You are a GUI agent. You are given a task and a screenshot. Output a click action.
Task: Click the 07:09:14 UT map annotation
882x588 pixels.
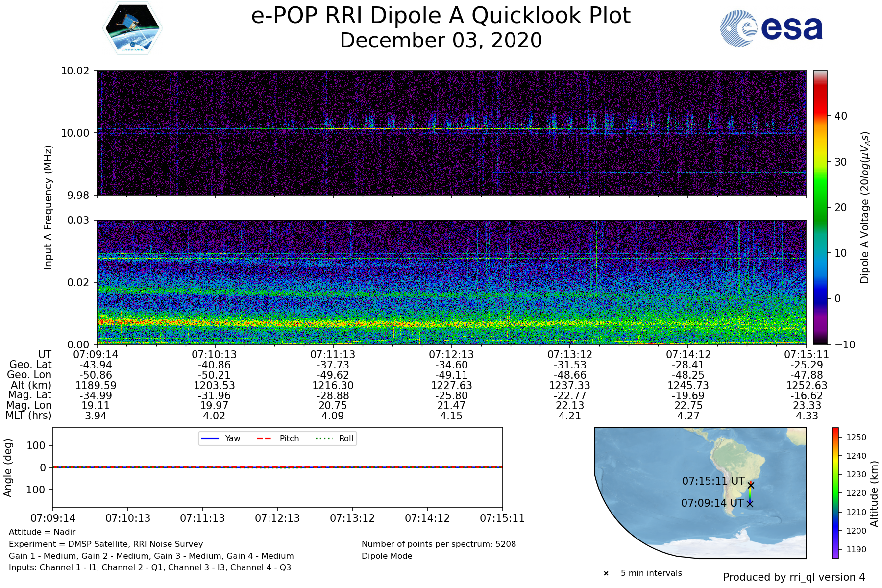click(x=712, y=503)
